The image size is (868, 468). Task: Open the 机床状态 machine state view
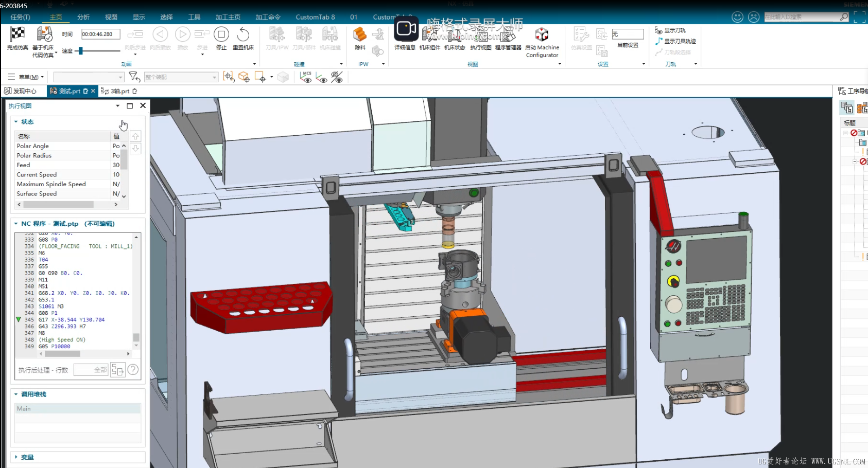tap(455, 39)
